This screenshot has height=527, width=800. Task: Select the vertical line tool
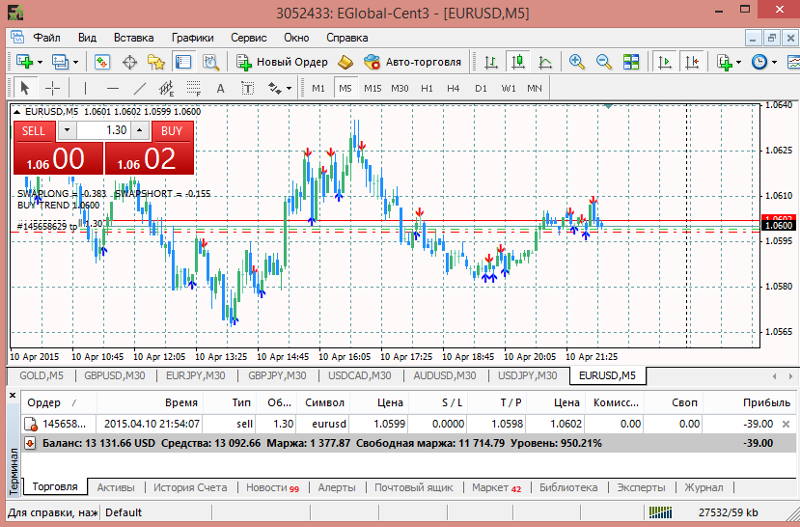click(x=85, y=88)
